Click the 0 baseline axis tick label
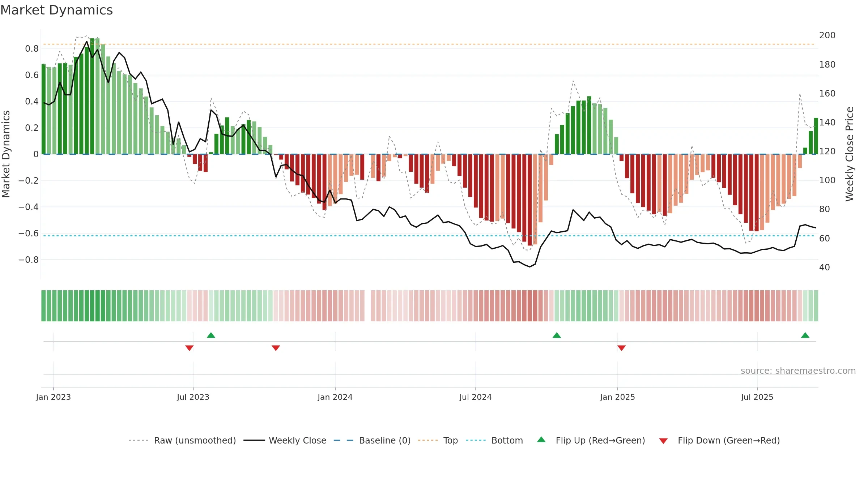The image size is (868, 488). click(36, 154)
